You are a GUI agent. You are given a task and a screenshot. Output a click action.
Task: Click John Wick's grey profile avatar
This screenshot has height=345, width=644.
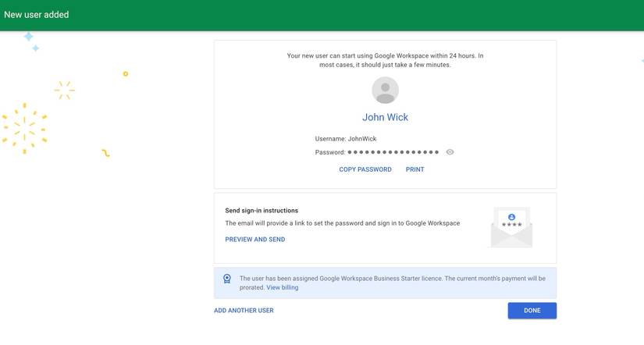385,91
